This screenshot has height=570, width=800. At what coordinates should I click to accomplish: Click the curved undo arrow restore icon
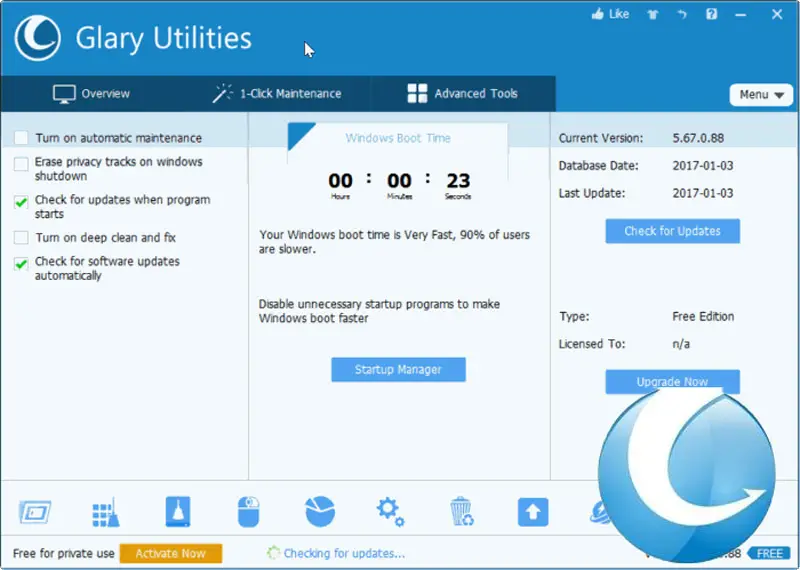682,14
